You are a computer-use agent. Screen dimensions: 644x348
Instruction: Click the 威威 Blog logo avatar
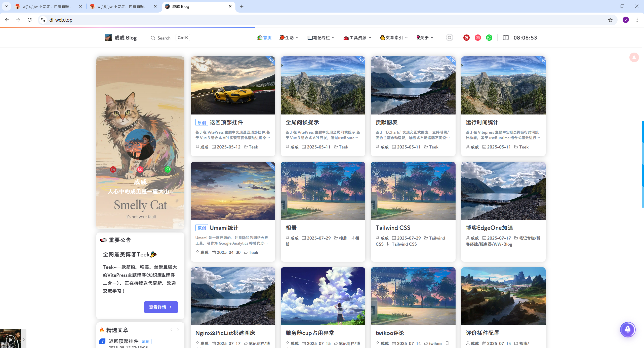coord(108,37)
